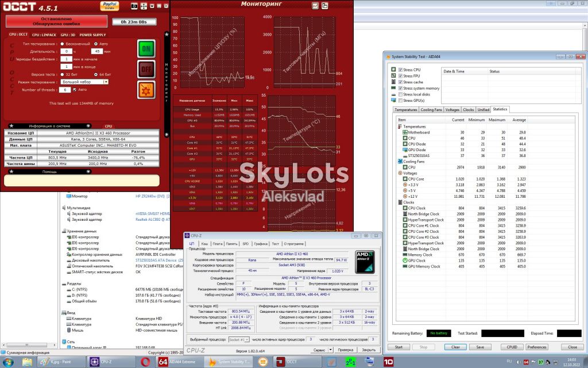This screenshot has height=368, width=588.
Task: Click the Voltages icon in the AIDA64 statistics list
Action: [x=400, y=173]
